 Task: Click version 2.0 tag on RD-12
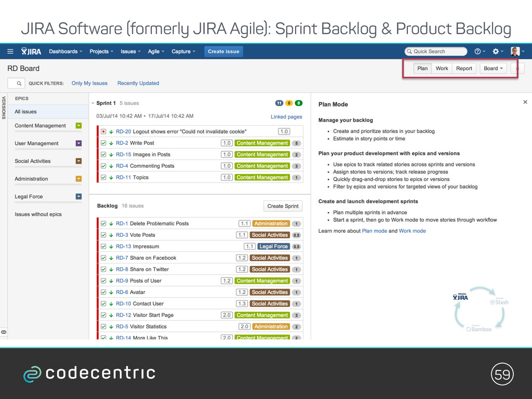point(227,315)
